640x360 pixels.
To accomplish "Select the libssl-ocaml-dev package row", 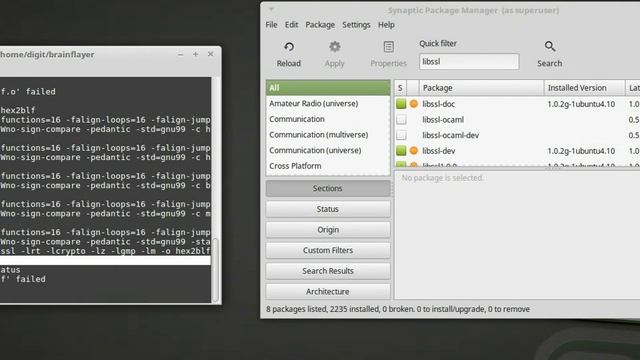I will (x=517, y=135).
